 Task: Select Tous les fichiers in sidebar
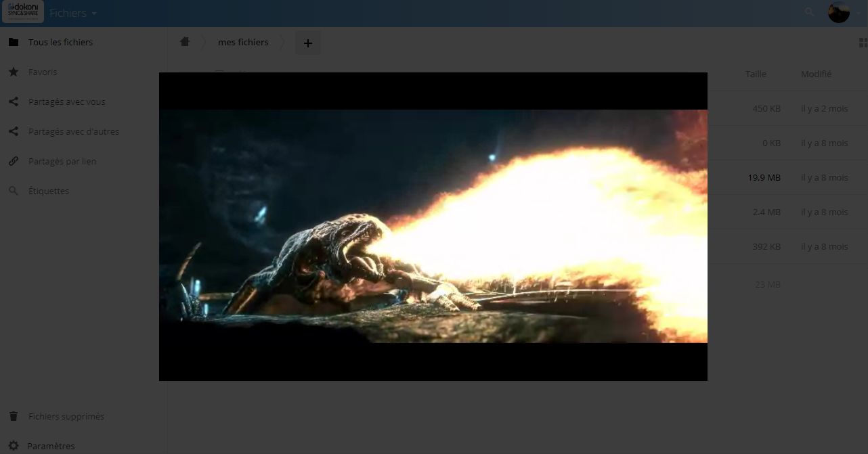coord(60,42)
